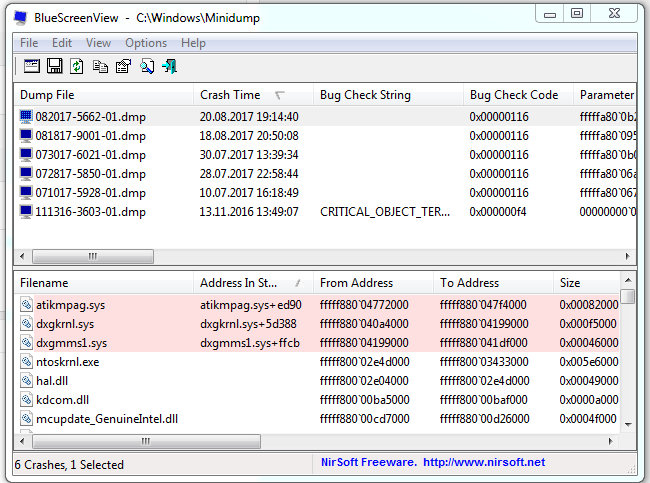Click CRITICAL_OBJECT_TER... bug check string
This screenshot has height=483, width=650.
coord(385,212)
